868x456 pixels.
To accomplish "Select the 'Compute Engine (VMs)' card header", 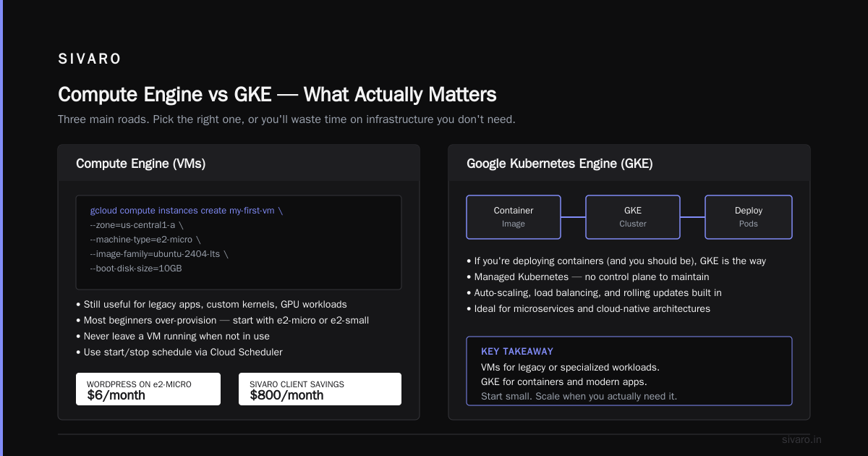I will [239, 164].
